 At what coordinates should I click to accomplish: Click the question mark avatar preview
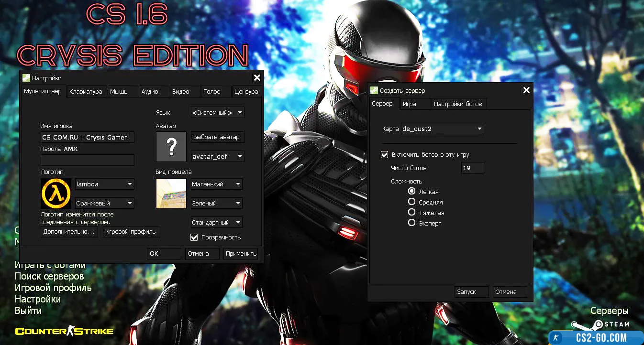pos(171,147)
